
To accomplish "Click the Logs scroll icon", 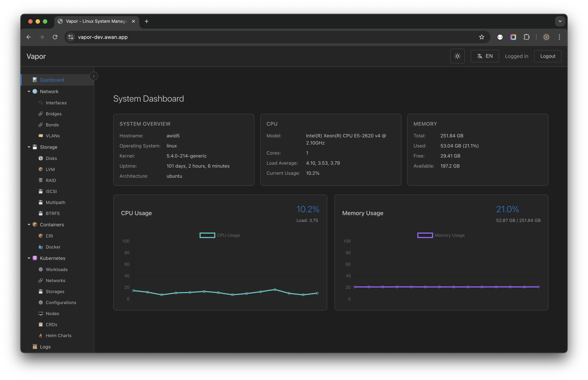I will tap(35, 347).
